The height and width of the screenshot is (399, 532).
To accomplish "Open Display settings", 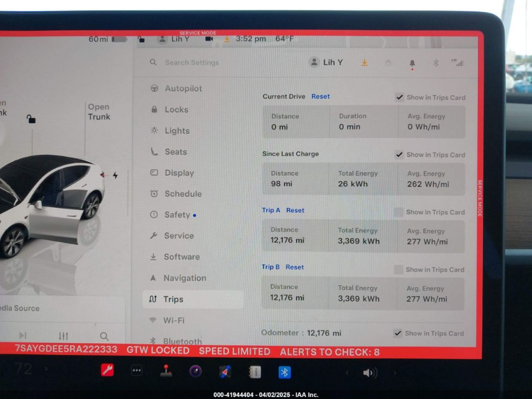I will click(x=179, y=172).
